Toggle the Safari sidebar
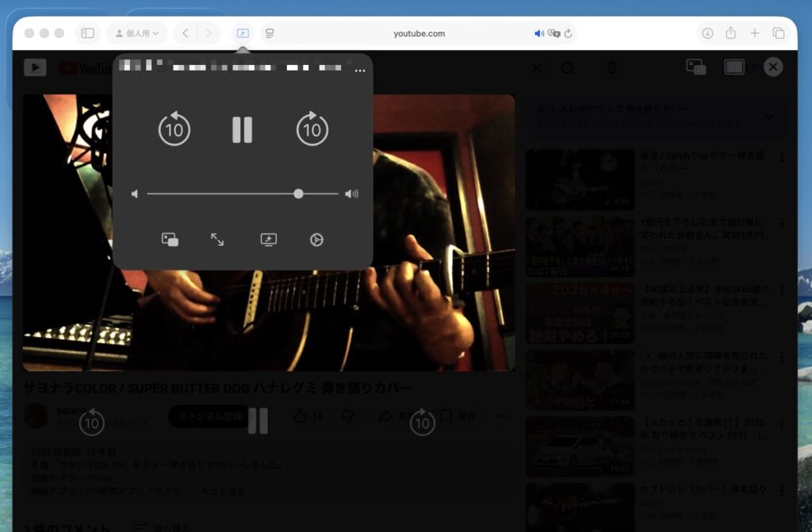 [x=88, y=33]
